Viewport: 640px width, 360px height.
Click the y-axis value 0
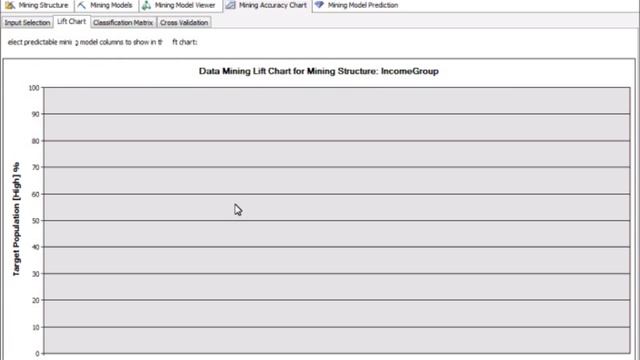click(x=37, y=354)
